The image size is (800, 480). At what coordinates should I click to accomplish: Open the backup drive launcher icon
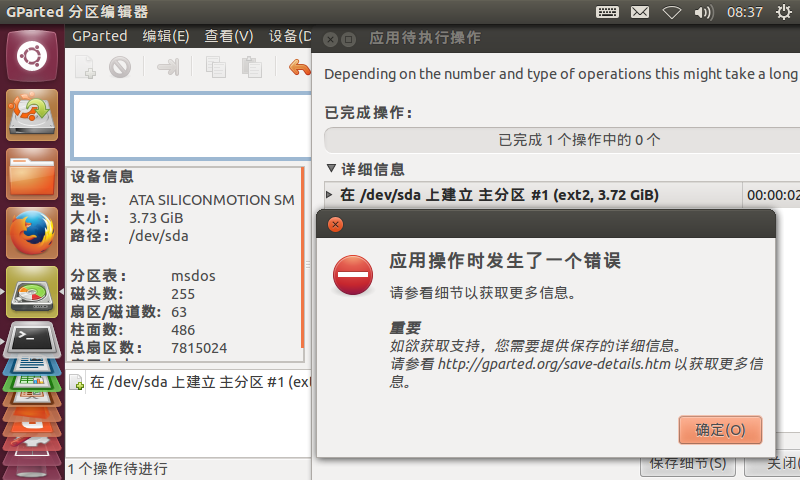click(32, 115)
